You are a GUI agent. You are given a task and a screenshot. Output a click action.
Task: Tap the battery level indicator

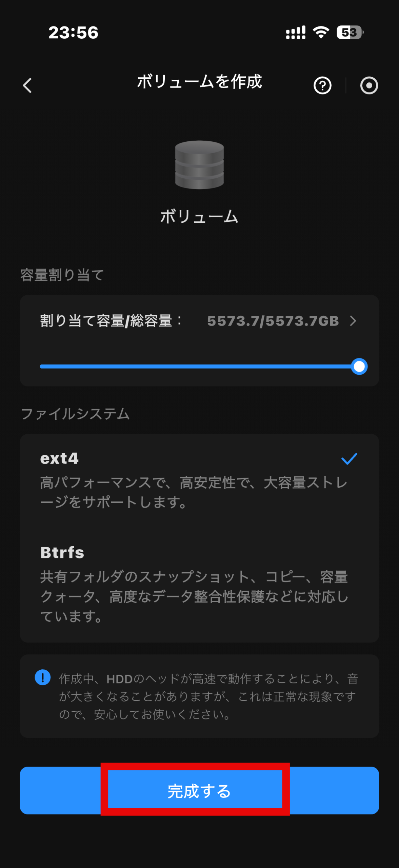(350, 33)
